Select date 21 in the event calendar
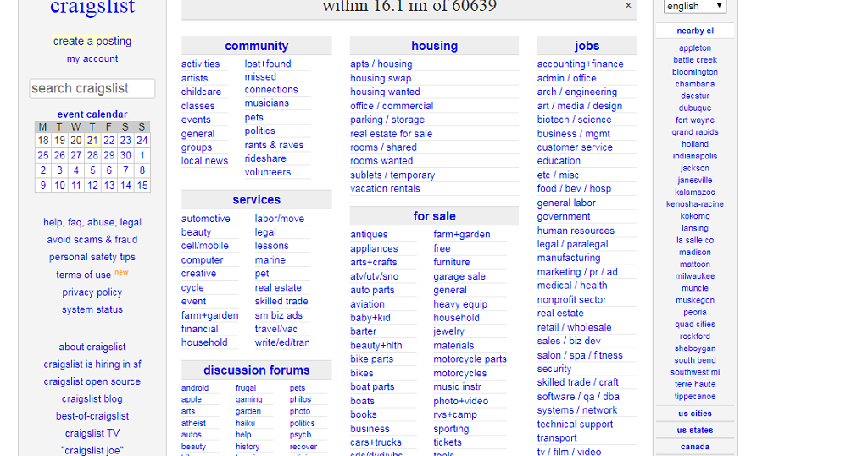The height and width of the screenshot is (456, 868). (92, 141)
